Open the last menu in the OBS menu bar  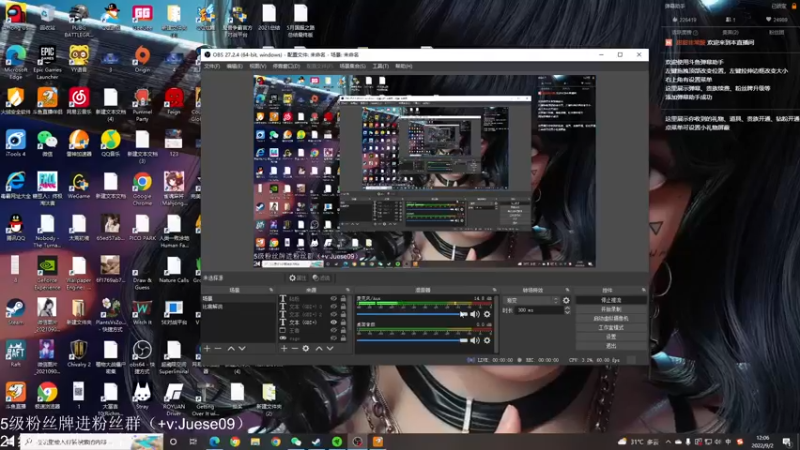pyautogui.click(x=403, y=66)
